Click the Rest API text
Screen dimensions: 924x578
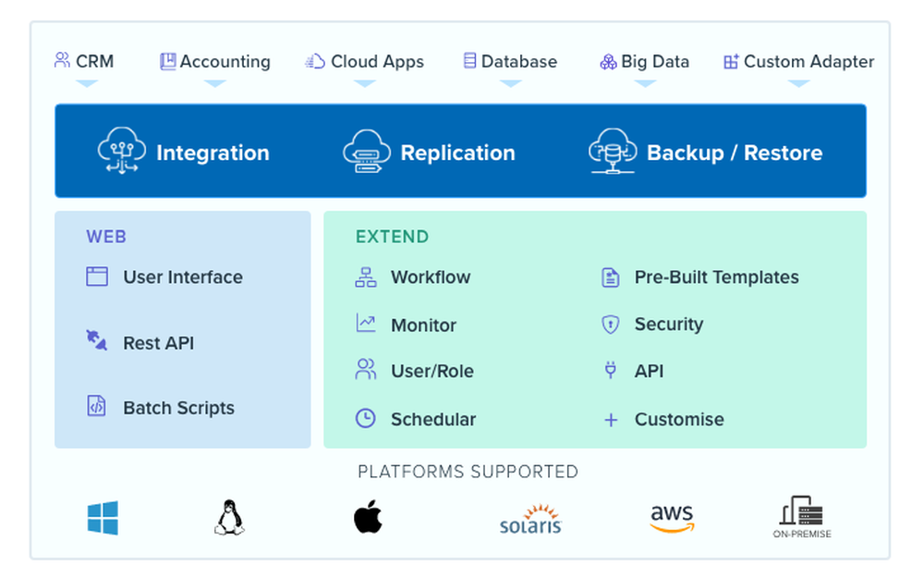point(159,343)
